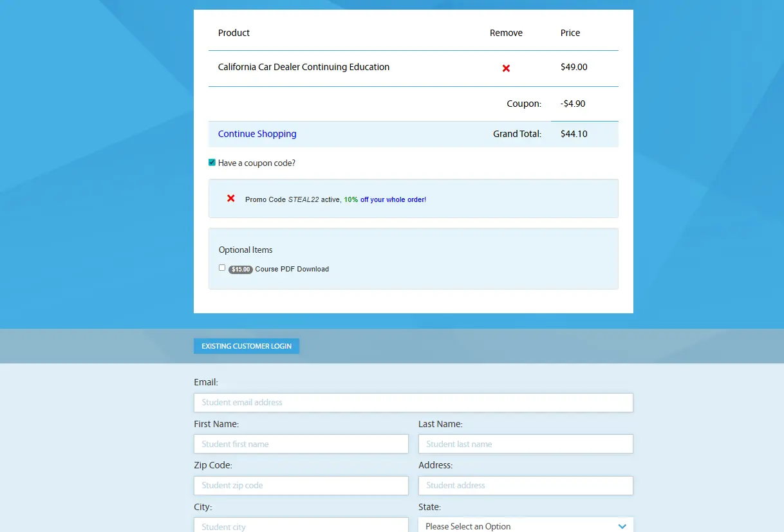The height and width of the screenshot is (532, 784).
Task: Click the Grand Total amount $44.10
Action: [x=574, y=134]
